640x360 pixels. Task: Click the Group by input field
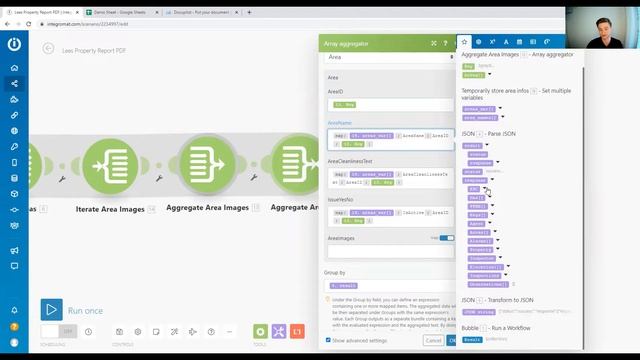(x=390, y=286)
